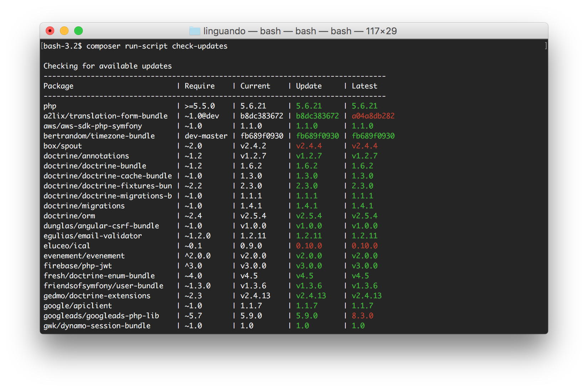Click the current version 'v2.4.2' for box/spout
Viewport: 588px width, 391px height.
point(253,146)
